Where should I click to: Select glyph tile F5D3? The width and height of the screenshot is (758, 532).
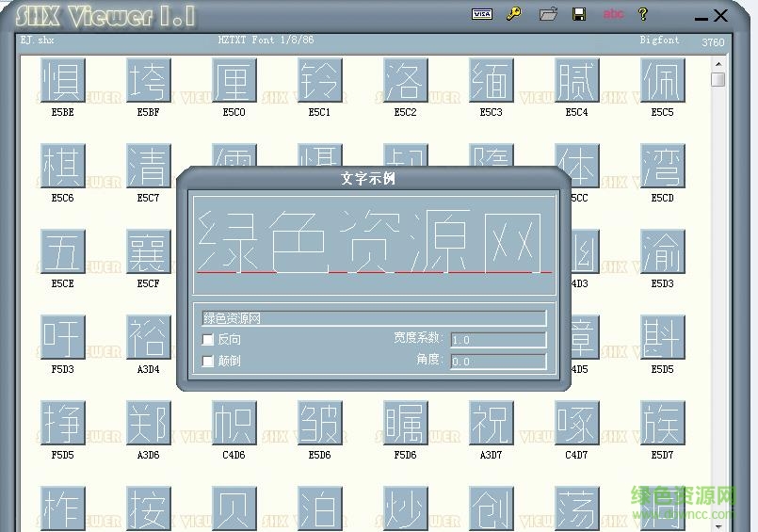point(63,337)
